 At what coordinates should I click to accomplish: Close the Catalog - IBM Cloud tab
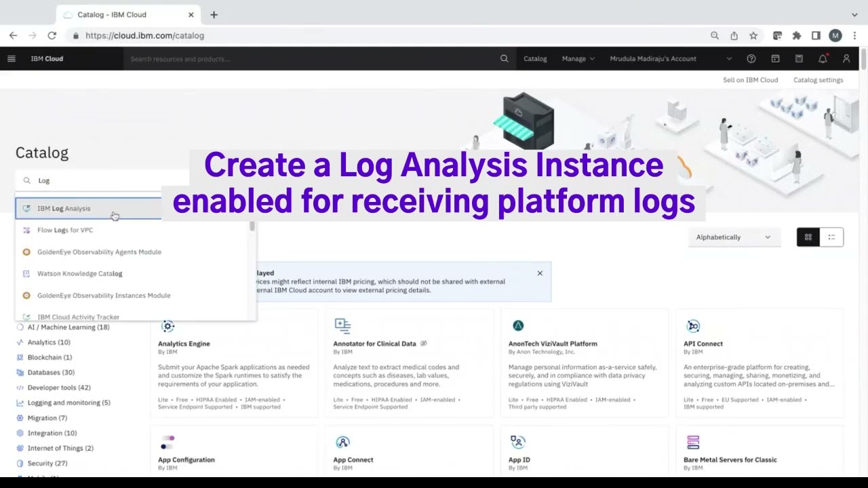coord(191,14)
